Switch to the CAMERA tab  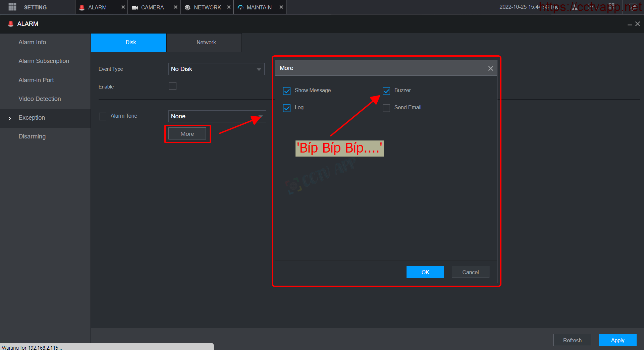[152, 7]
